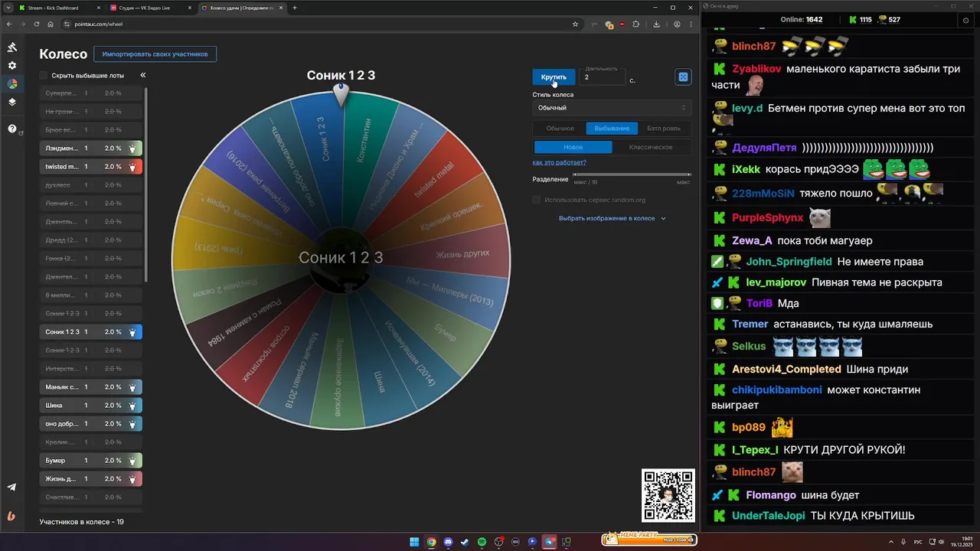Open browser extensions puzzle icon
Screen dimensions: 980x551
(x=635, y=24)
